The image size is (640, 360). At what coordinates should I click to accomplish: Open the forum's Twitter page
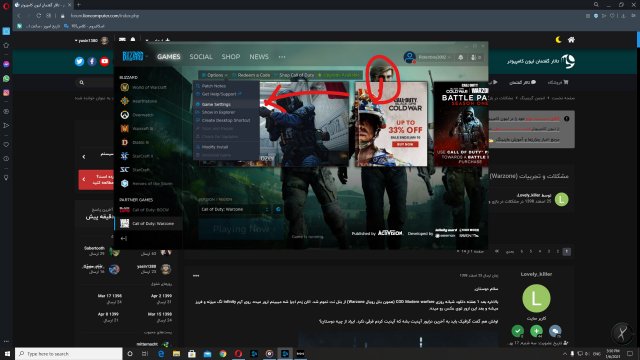(x=79, y=61)
